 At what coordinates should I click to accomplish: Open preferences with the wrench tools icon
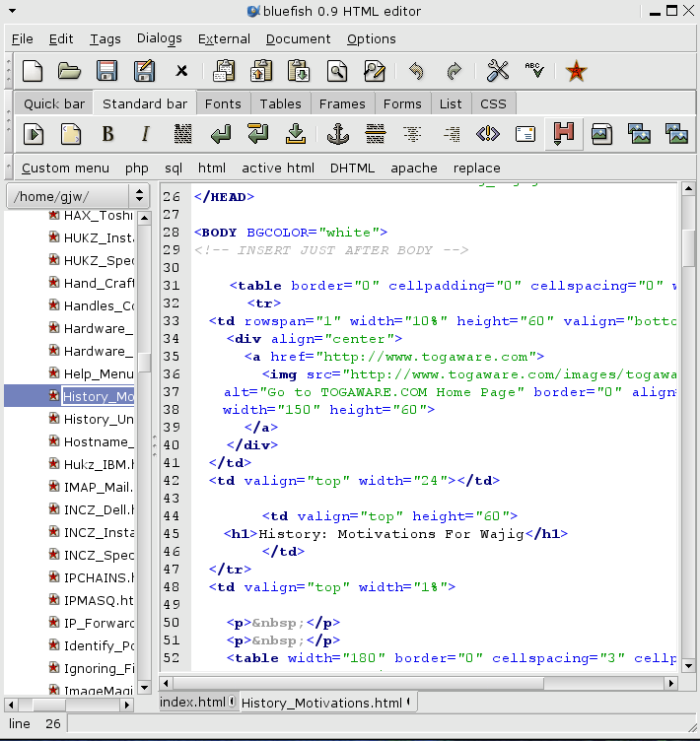[x=498, y=71]
